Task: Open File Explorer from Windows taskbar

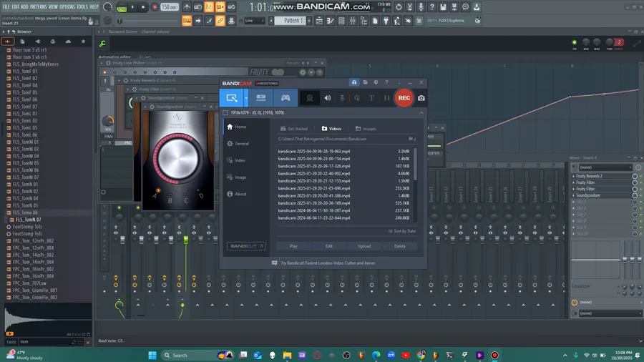Action: point(287,356)
